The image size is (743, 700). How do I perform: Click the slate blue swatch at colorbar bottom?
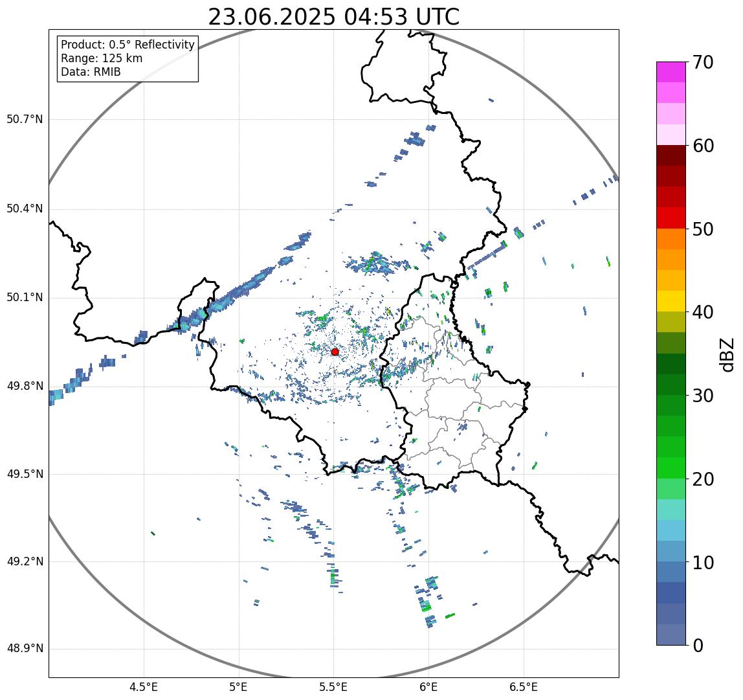(x=671, y=635)
